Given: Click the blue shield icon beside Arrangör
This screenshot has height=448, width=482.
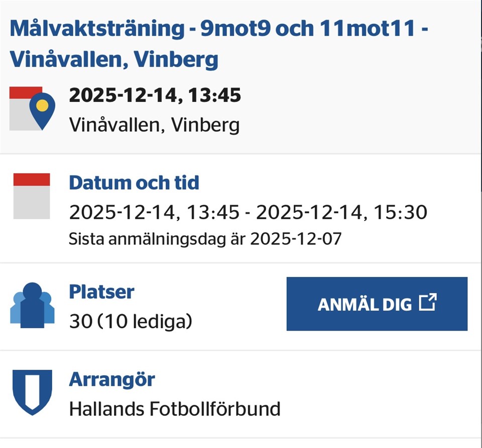Looking at the screenshot, I should tap(32, 392).
